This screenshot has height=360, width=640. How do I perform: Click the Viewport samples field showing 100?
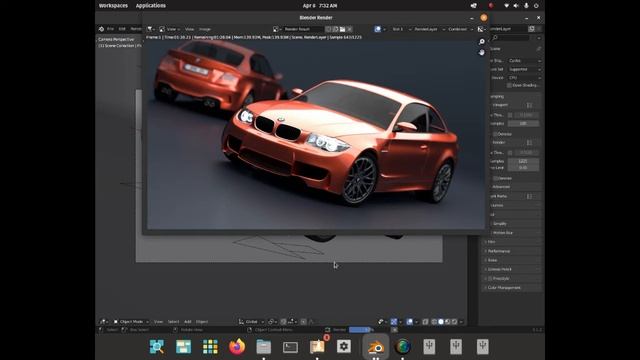click(523, 123)
